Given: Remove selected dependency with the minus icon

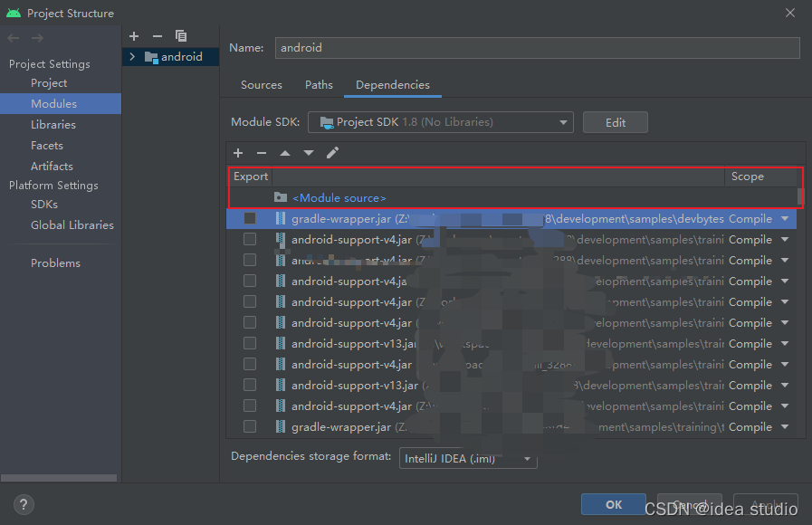Looking at the screenshot, I should click(262, 153).
